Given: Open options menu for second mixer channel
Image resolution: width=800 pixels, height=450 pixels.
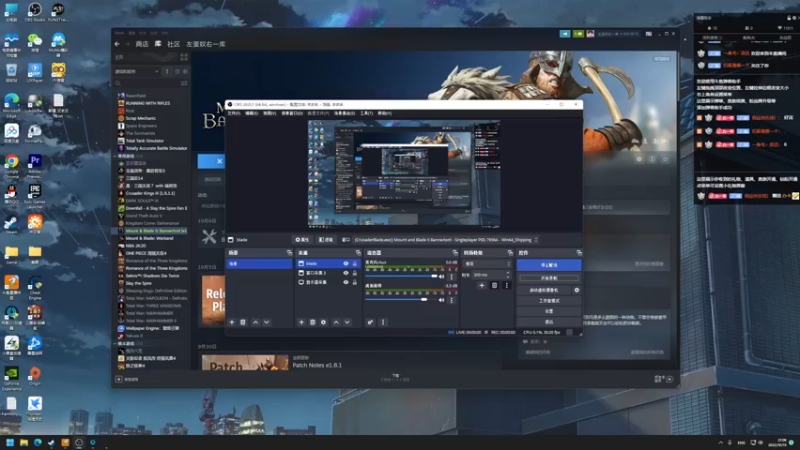Looking at the screenshot, I should point(452,300).
